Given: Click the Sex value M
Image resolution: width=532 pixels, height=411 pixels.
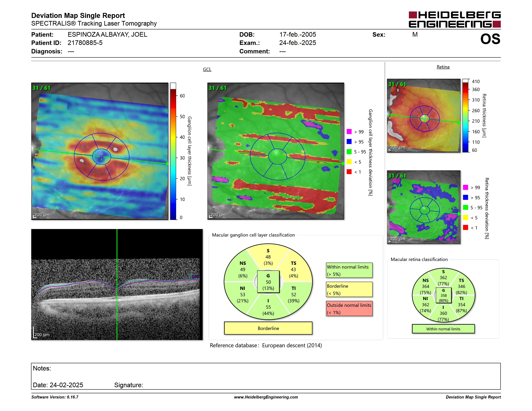Looking at the screenshot, I should [415, 34].
